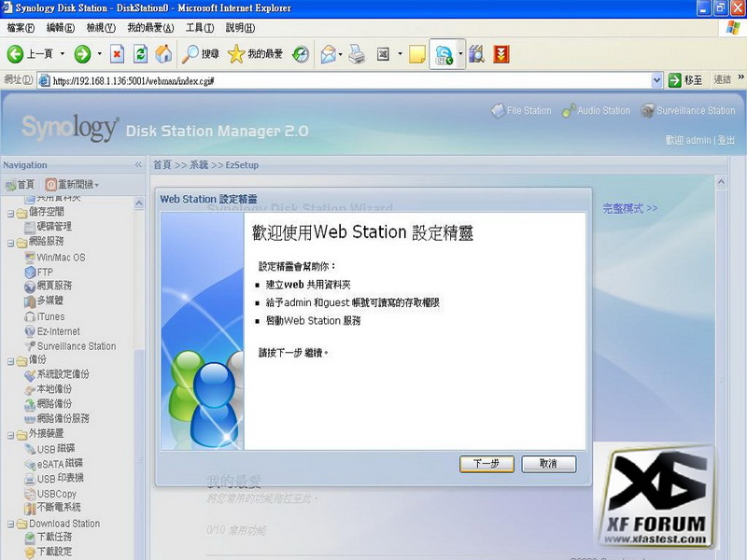Refresh the page using the toolbar icon

click(141, 54)
